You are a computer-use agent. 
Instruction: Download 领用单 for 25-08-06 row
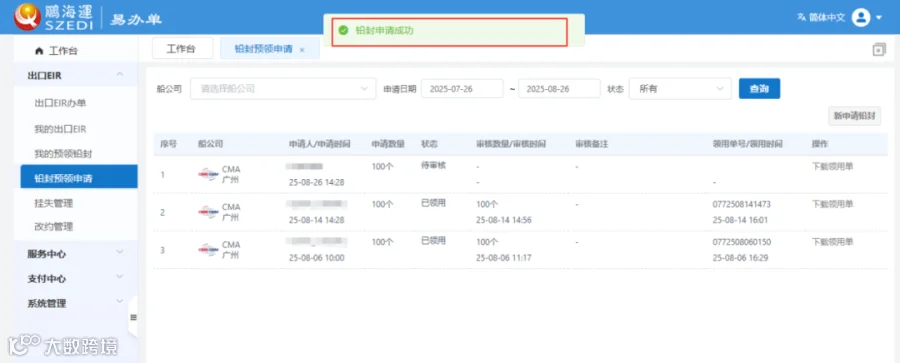pos(832,242)
